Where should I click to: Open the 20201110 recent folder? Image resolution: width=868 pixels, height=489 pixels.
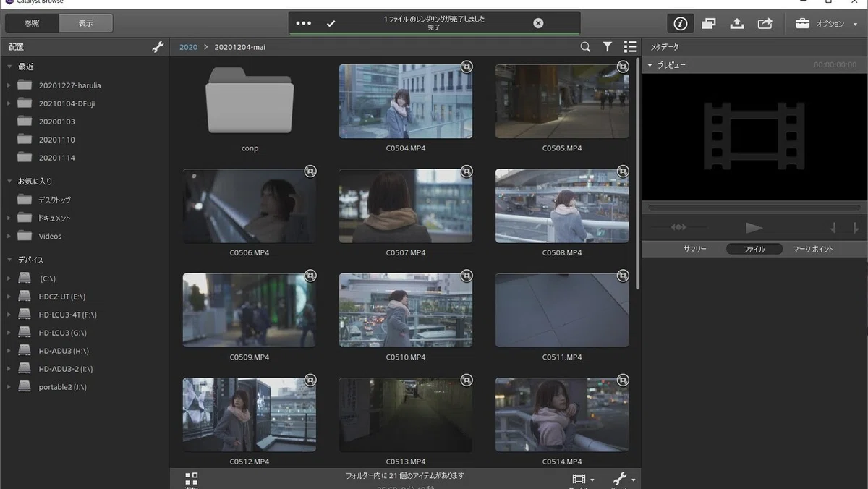click(x=56, y=140)
